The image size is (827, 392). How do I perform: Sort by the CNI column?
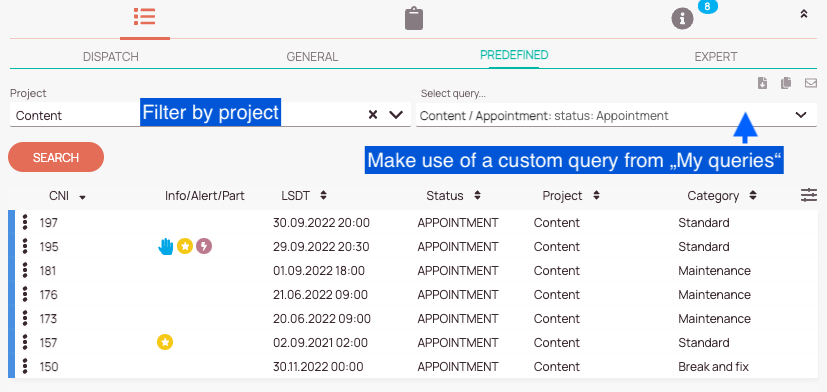point(68,196)
